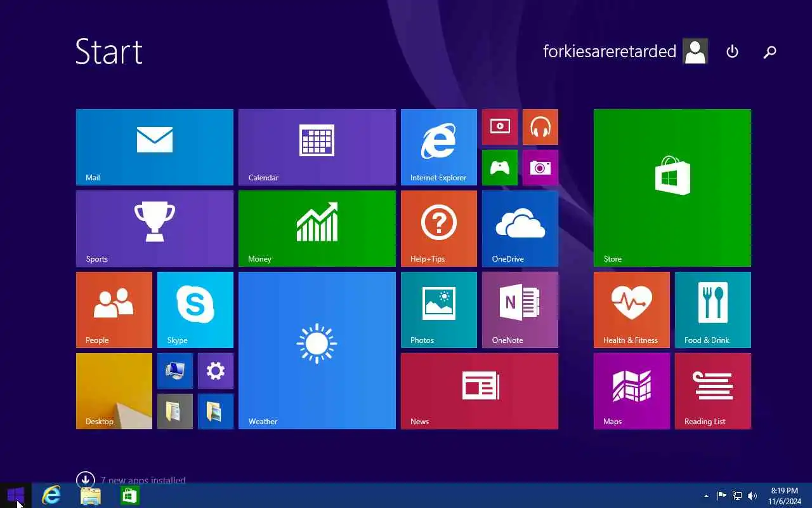The image size is (812, 508).
Task: Open Internet Explorer from the taskbar
Action: click(51, 495)
